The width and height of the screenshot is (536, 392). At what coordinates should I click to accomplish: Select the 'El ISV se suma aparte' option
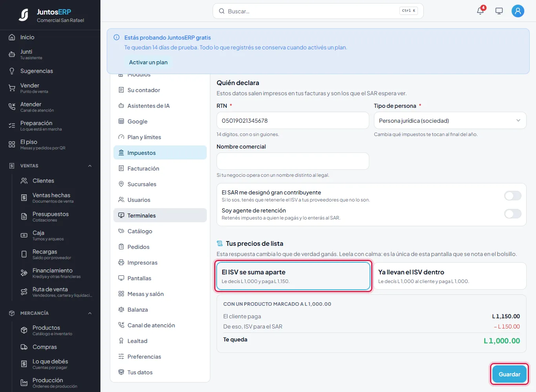(x=293, y=276)
